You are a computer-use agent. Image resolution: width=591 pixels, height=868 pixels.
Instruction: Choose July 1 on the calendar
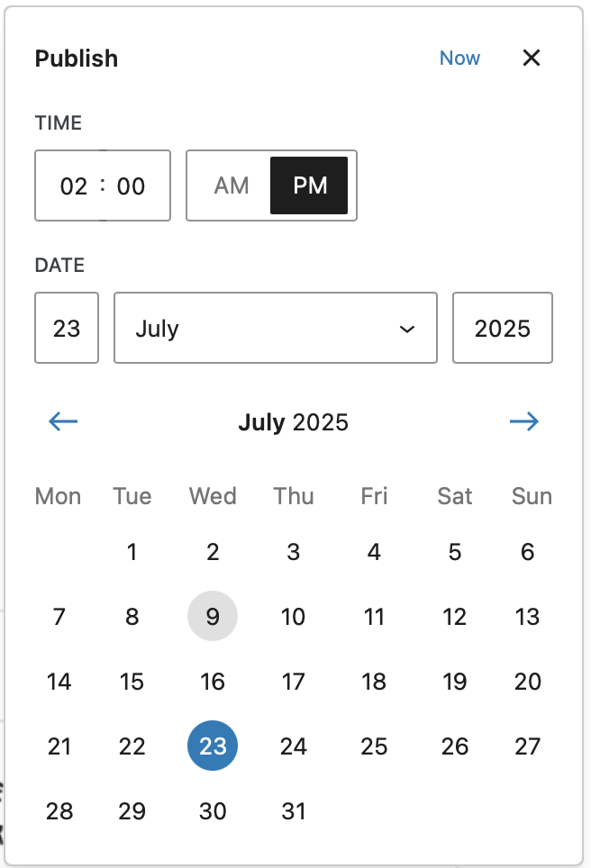[132, 551]
